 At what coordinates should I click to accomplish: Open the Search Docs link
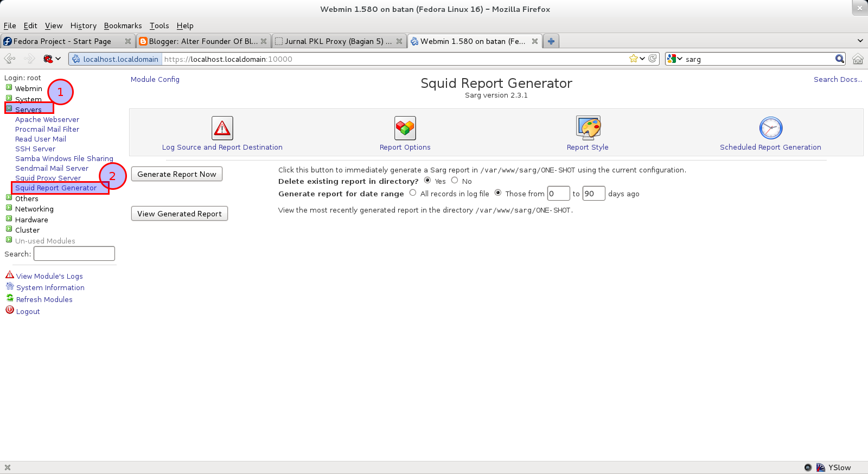[838, 79]
